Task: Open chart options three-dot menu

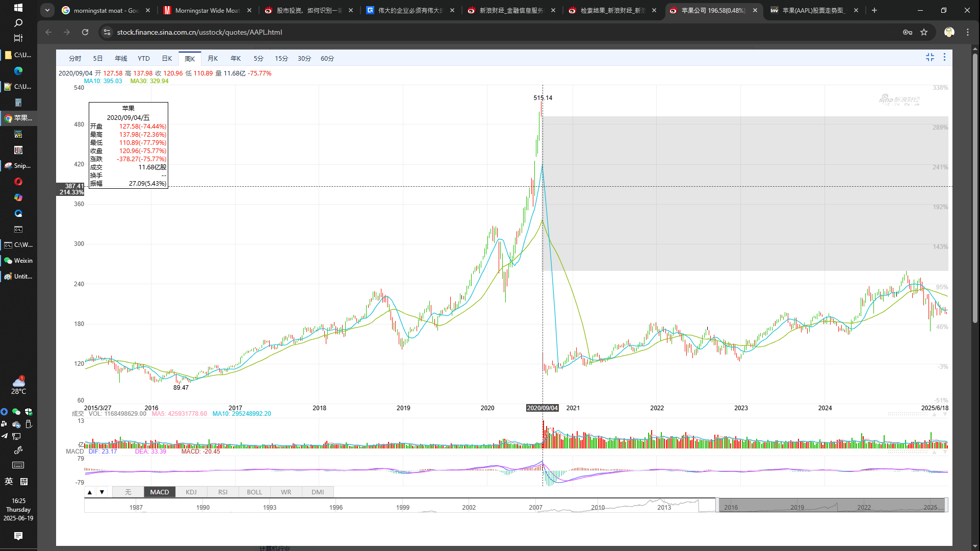Action: click(944, 58)
